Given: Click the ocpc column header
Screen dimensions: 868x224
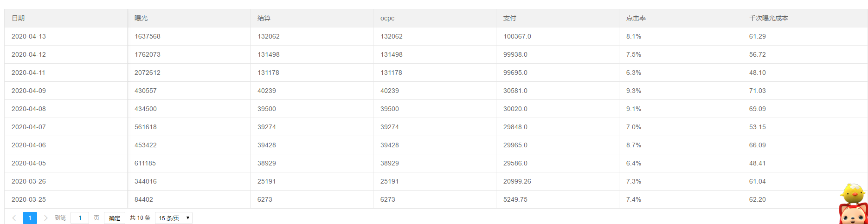Looking at the screenshot, I should 387,18.
